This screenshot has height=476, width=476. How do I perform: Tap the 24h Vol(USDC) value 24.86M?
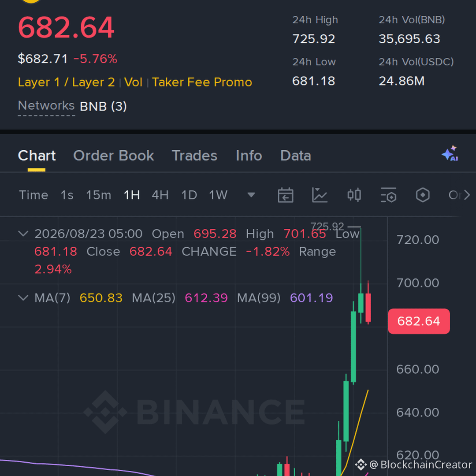tap(402, 81)
